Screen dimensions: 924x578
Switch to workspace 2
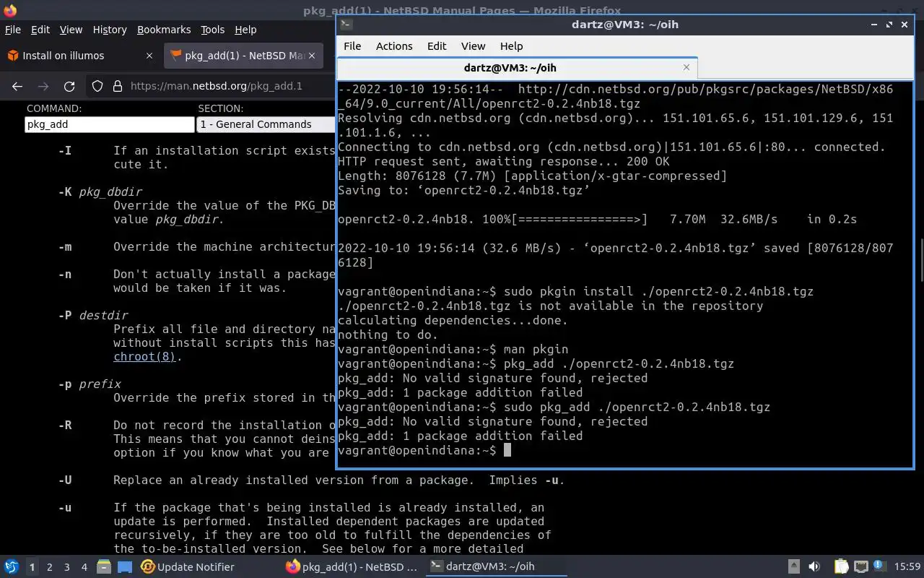[50, 567]
